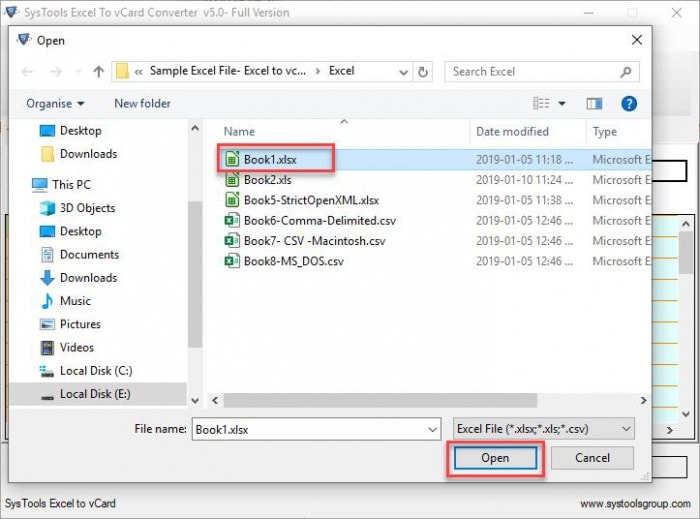This screenshot has height=519, width=700.
Task: Click the Book2.xls file icon
Action: coord(232,180)
